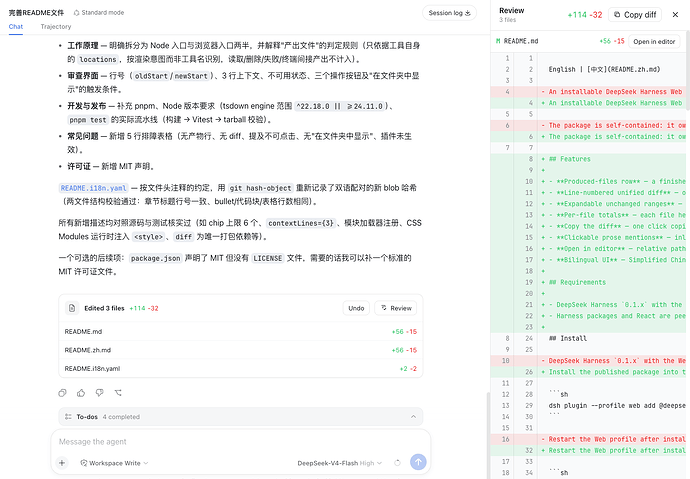Click the '4 completed' To-dos status
This screenshot has width=690, height=479.
click(121, 417)
